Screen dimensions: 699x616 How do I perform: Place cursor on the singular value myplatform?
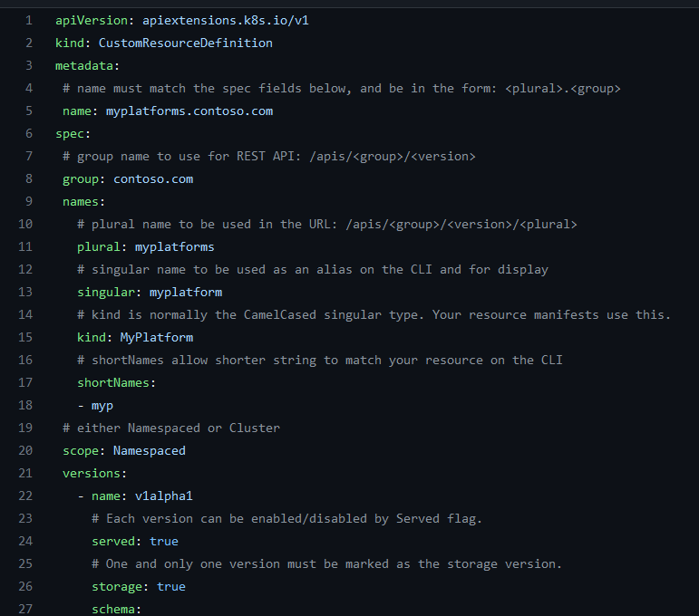[x=185, y=292]
